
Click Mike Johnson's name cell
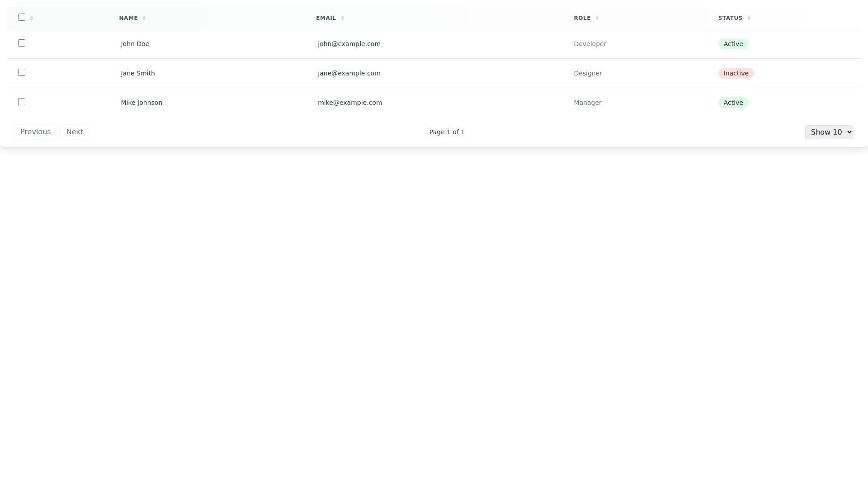tap(142, 103)
